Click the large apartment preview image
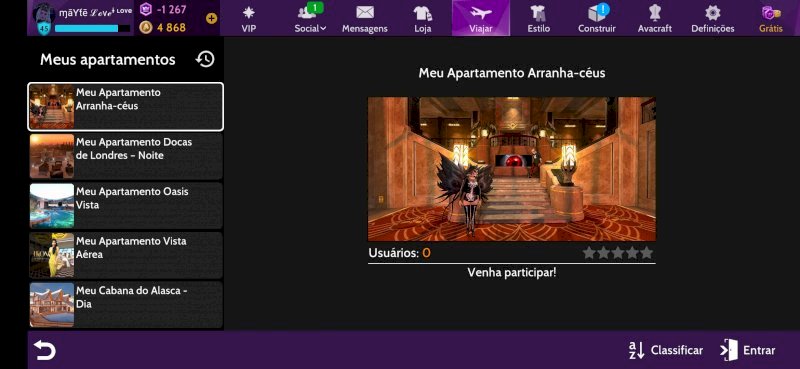This screenshot has width=800, height=369. (512, 169)
